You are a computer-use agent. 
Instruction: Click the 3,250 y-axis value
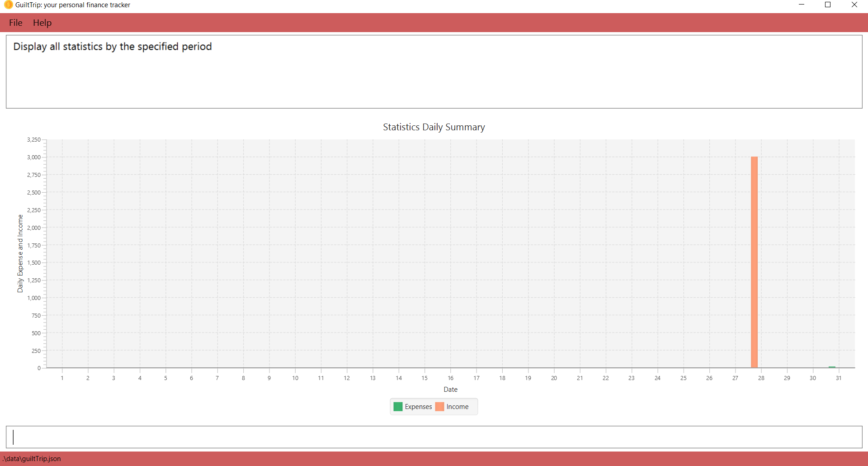point(34,140)
